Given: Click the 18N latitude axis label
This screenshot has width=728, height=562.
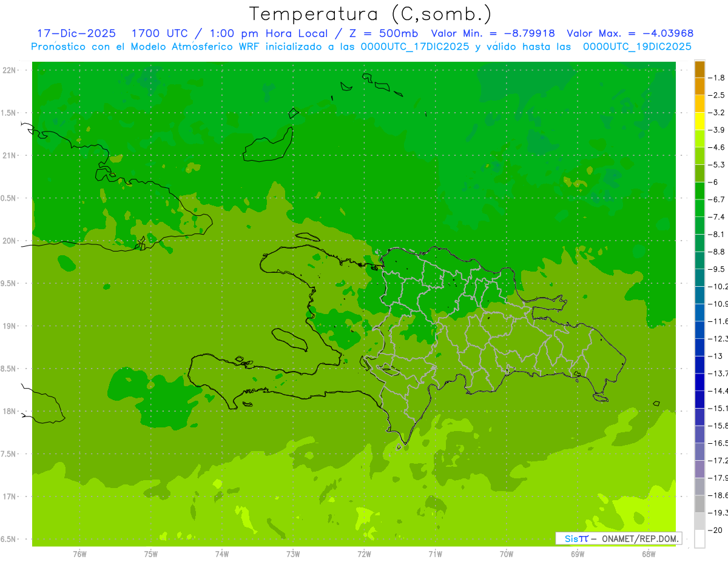Looking at the screenshot, I should pyautogui.click(x=10, y=412).
